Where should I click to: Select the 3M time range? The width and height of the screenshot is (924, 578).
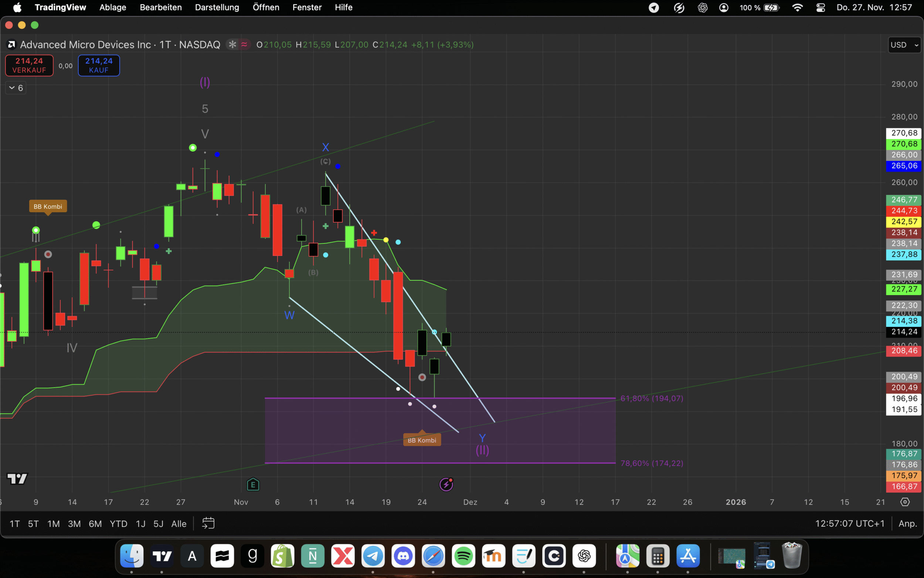click(74, 524)
